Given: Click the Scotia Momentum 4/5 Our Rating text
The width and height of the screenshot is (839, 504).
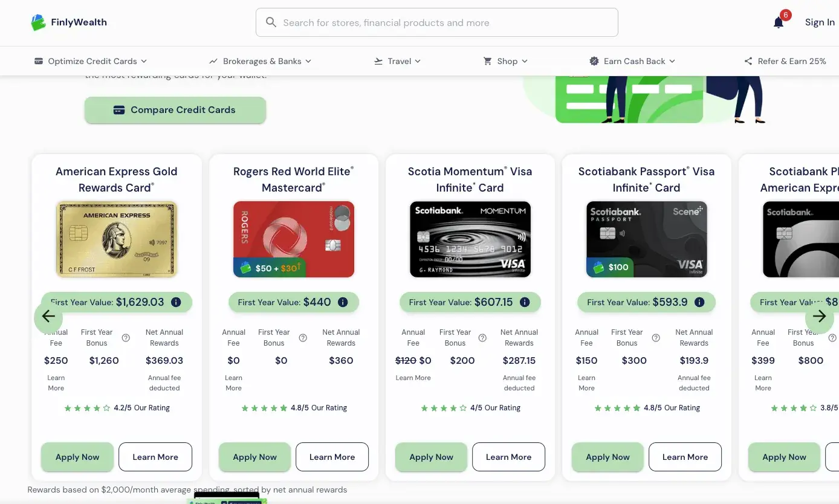Looking at the screenshot, I should 495,408.
